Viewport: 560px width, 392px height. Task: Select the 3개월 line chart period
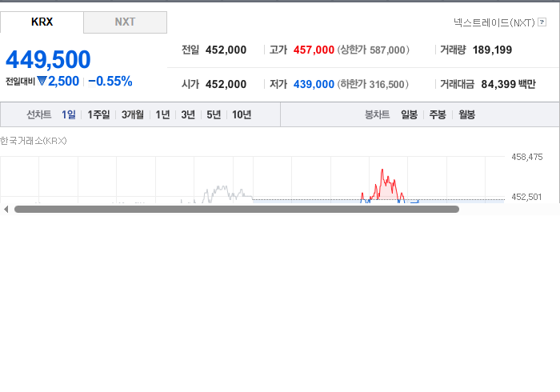[x=133, y=114]
